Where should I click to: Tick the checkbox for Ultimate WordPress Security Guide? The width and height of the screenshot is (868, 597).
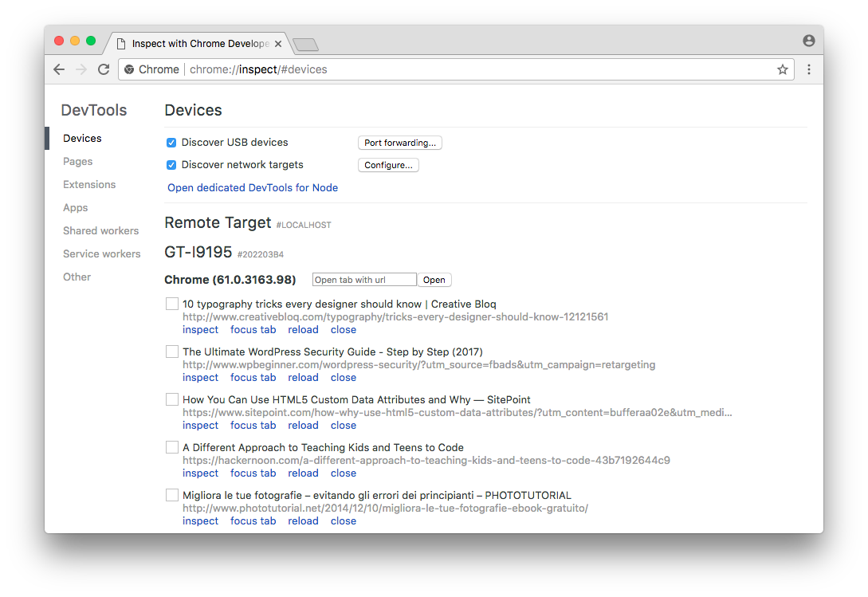(x=172, y=352)
